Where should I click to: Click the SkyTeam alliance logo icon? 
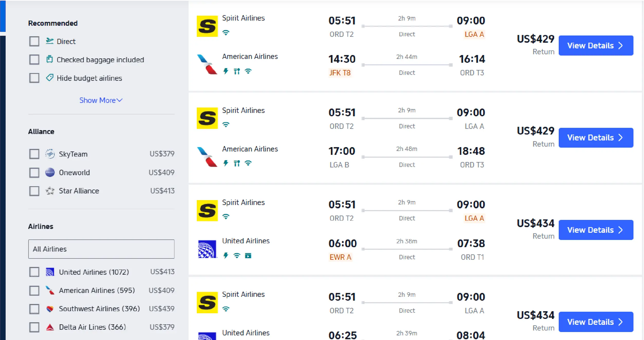click(50, 154)
